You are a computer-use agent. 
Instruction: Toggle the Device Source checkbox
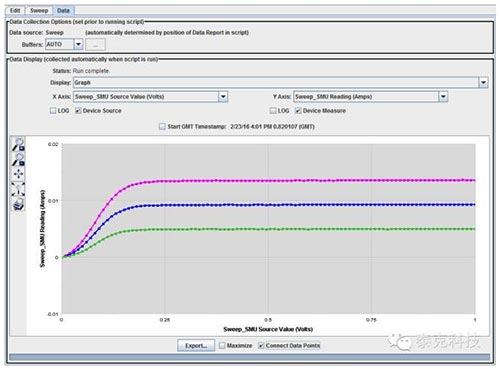coord(78,111)
